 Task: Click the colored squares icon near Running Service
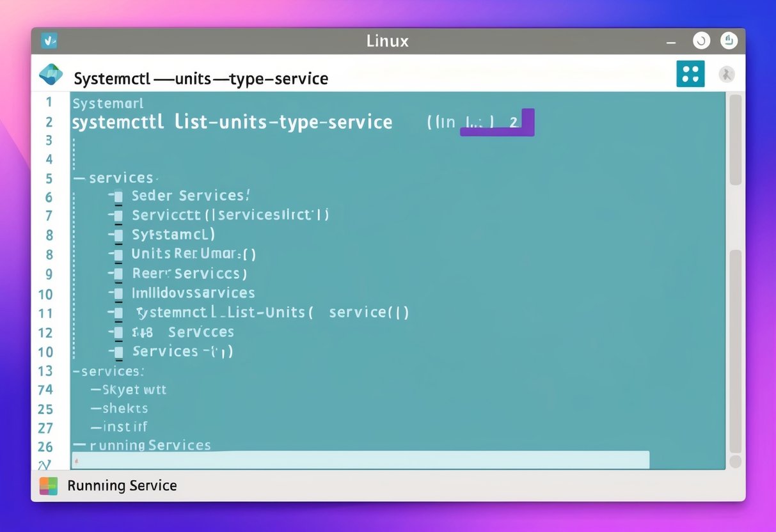pyautogui.click(x=50, y=485)
